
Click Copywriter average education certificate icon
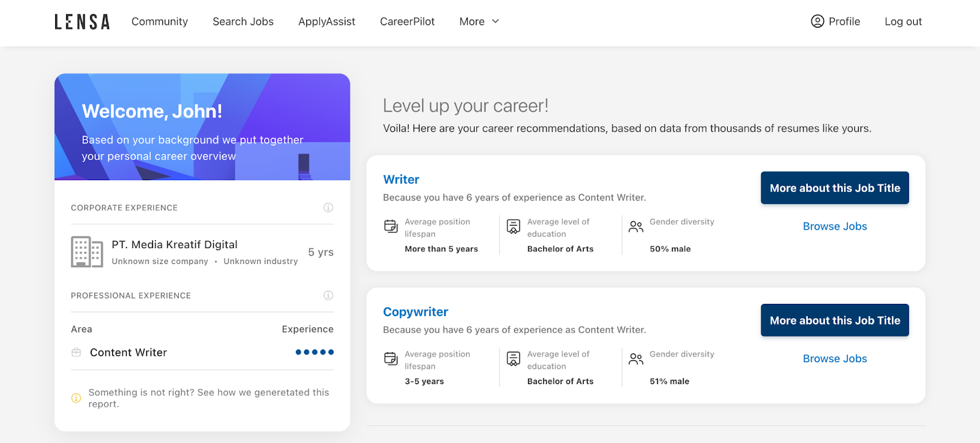click(x=513, y=359)
